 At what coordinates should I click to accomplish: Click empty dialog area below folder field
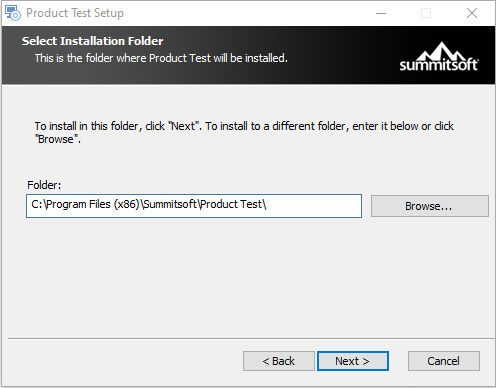point(248,277)
